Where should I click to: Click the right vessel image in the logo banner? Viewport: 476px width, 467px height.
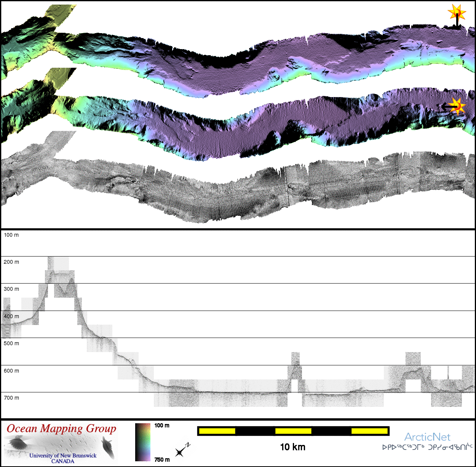(107, 448)
